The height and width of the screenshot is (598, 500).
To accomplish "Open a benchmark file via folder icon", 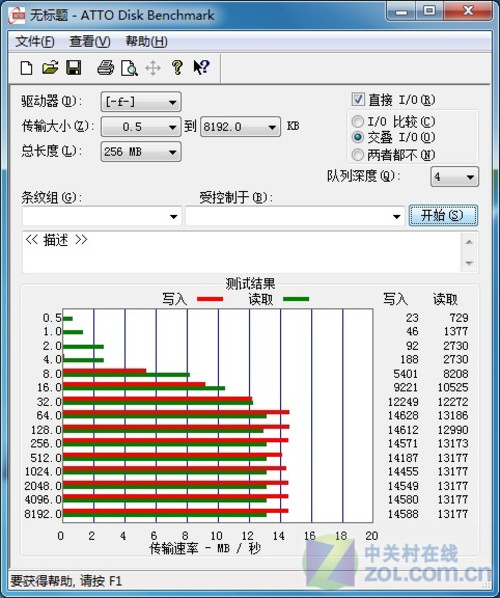I will point(50,68).
